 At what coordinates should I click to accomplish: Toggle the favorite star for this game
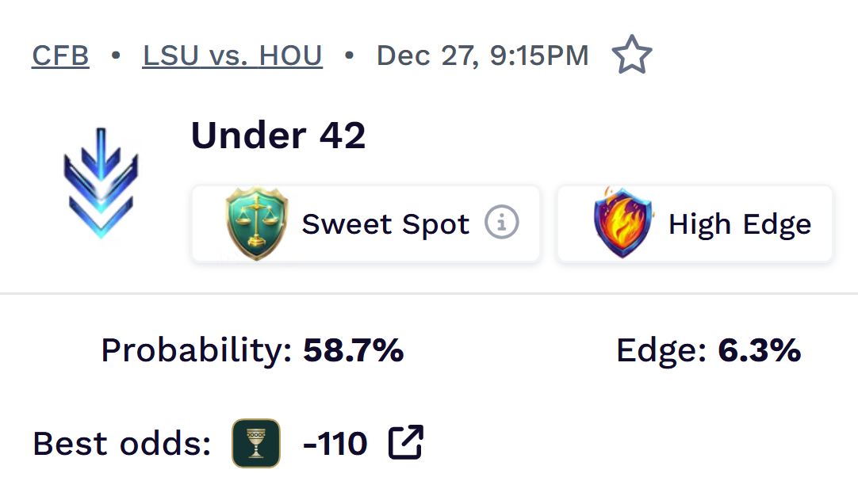[632, 57]
